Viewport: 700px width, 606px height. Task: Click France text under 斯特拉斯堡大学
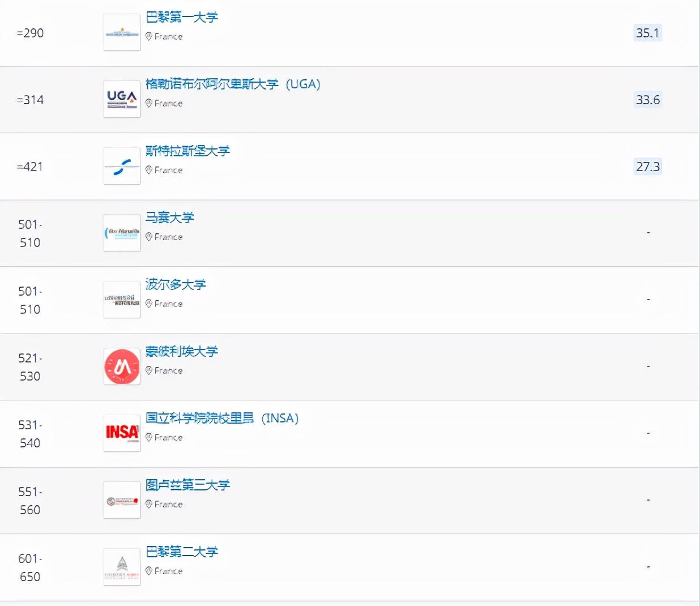[x=169, y=170]
